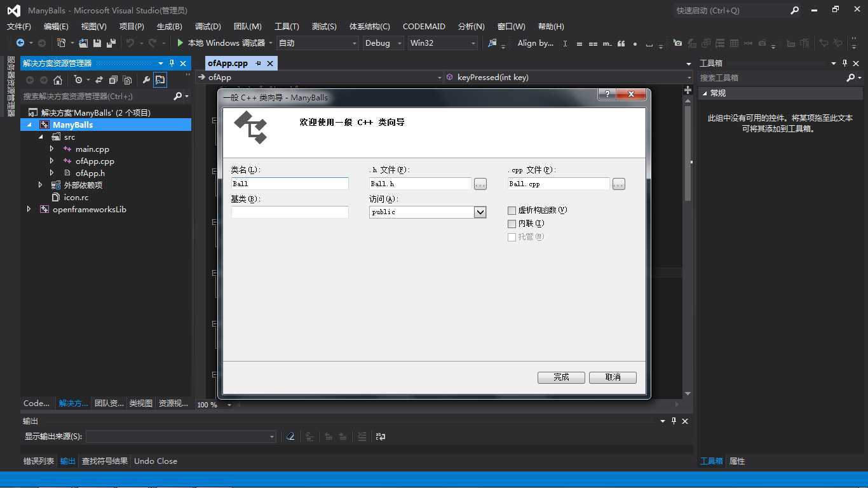The width and height of the screenshot is (868, 488).
Task: Click the 取消 button in wizard
Action: 613,377
